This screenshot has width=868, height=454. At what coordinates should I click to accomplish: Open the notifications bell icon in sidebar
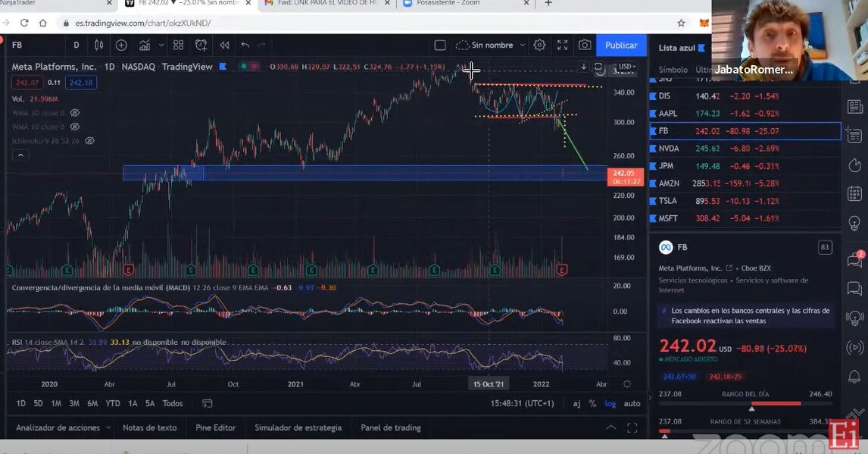[x=854, y=377]
